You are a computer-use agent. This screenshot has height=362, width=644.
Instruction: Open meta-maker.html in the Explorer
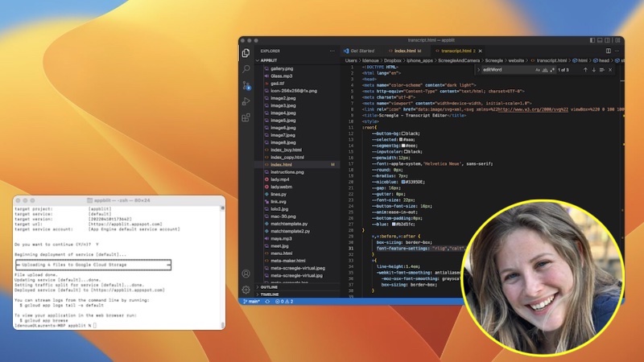pos(288,261)
